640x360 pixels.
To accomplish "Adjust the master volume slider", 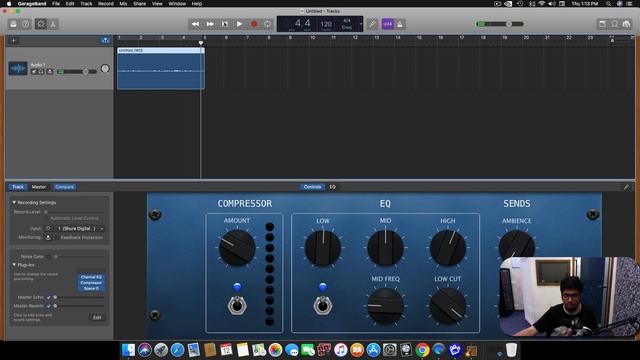I will click(x=500, y=24).
